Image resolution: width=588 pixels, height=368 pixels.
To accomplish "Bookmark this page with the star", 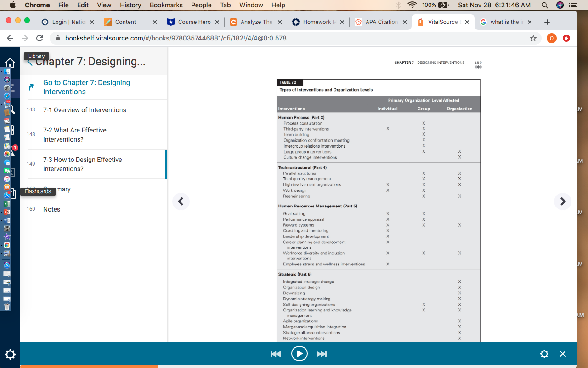I will coord(533,38).
